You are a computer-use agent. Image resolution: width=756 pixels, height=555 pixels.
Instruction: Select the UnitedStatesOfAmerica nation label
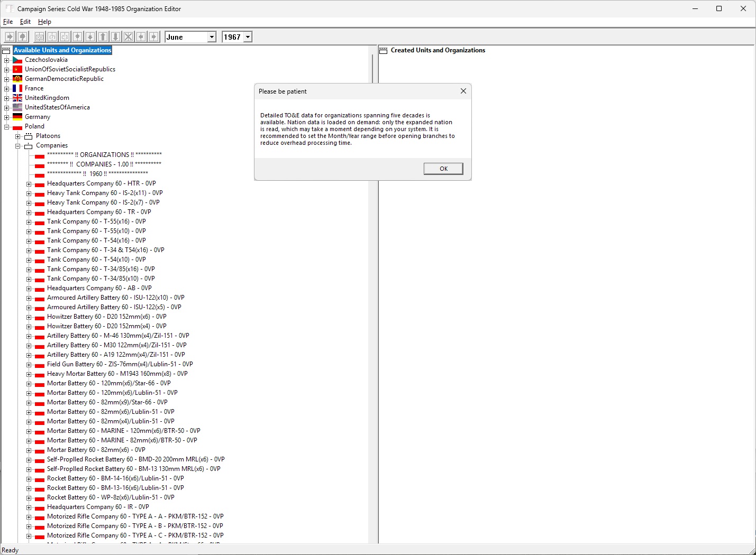coord(57,107)
